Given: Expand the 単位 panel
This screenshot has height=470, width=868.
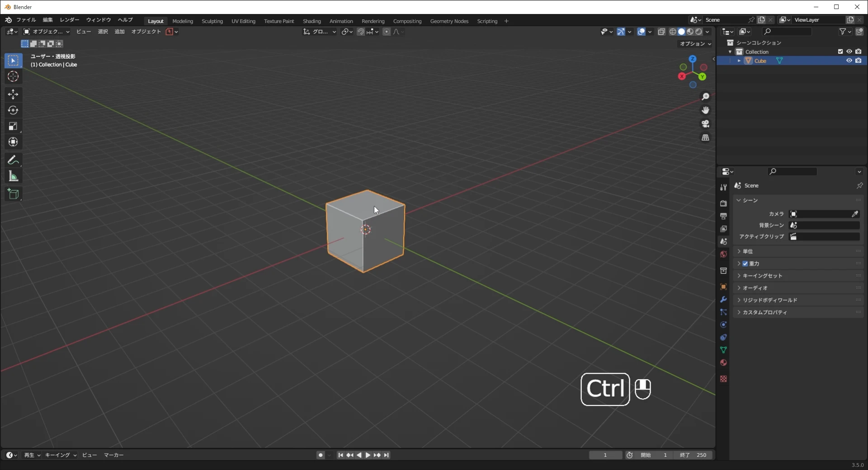Looking at the screenshot, I should [x=798, y=251].
